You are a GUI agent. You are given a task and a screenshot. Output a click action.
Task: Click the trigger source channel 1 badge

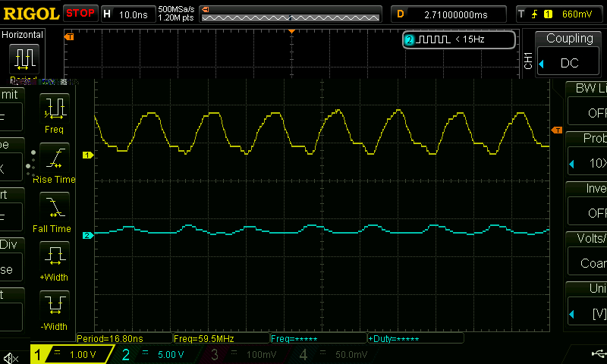tap(548, 14)
